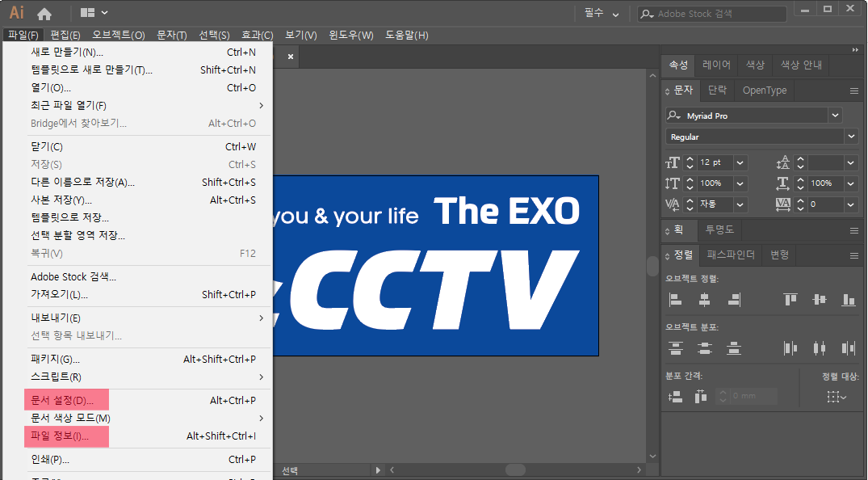Open the Character panel options menu
868x480 pixels.
(854, 91)
